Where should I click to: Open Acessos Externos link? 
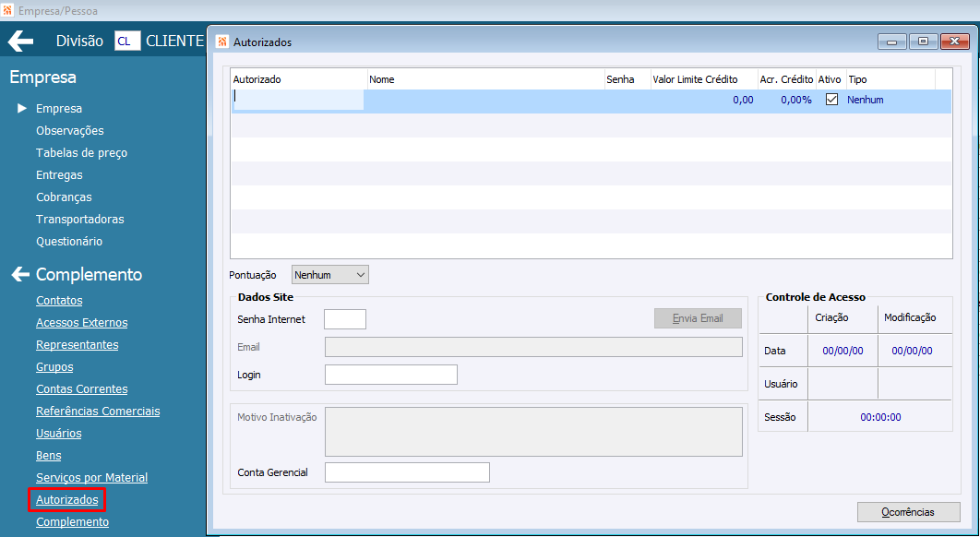(82, 323)
